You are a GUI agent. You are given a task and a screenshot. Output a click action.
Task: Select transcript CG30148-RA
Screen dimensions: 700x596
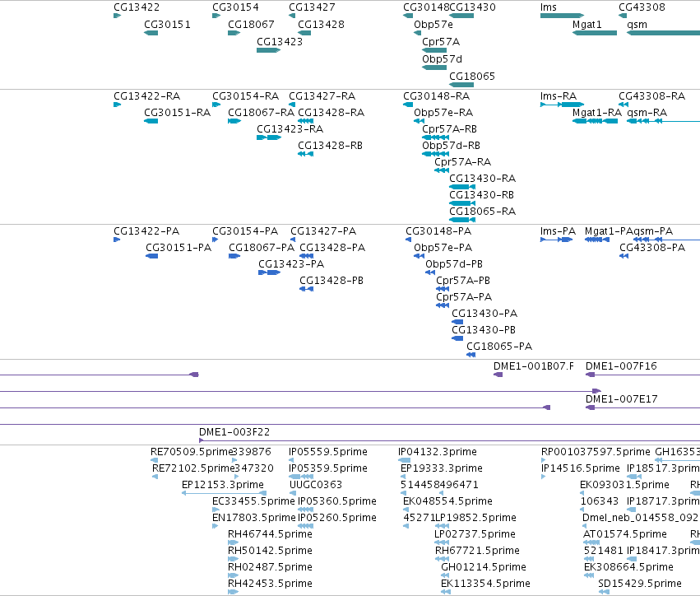[408, 105]
